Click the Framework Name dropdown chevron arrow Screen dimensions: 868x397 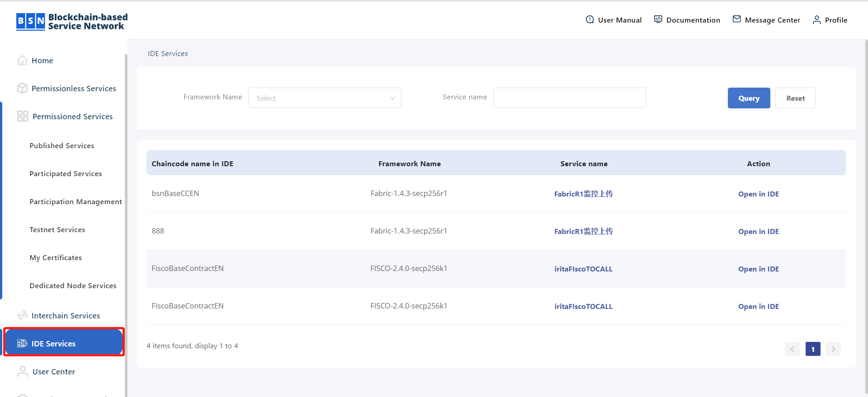point(392,98)
